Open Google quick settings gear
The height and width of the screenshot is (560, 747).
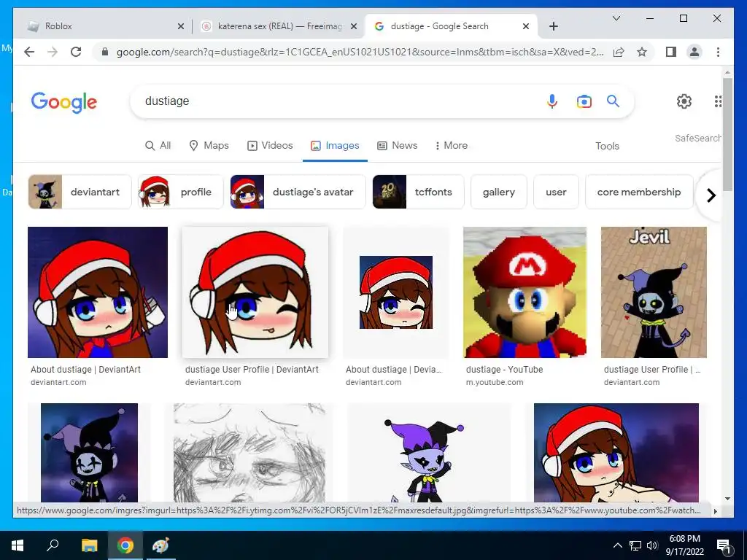[684, 101]
